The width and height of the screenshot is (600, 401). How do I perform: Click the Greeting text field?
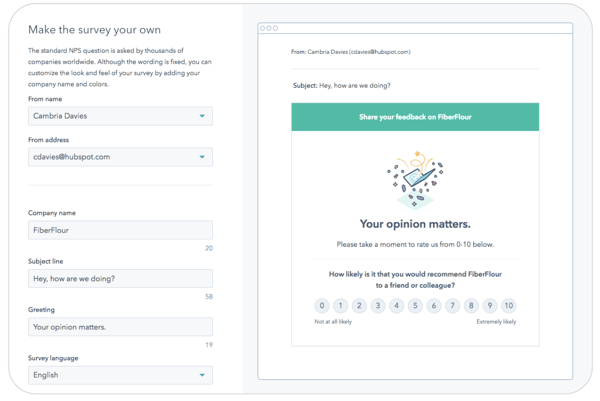click(x=120, y=327)
